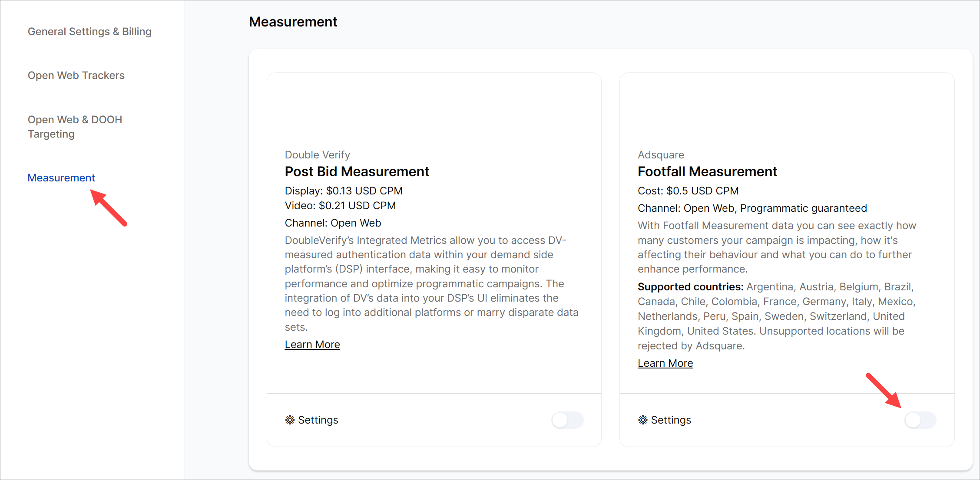Image resolution: width=980 pixels, height=480 pixels.
Task: Click the Footfall Measurement title
Action: pos(707,171)
